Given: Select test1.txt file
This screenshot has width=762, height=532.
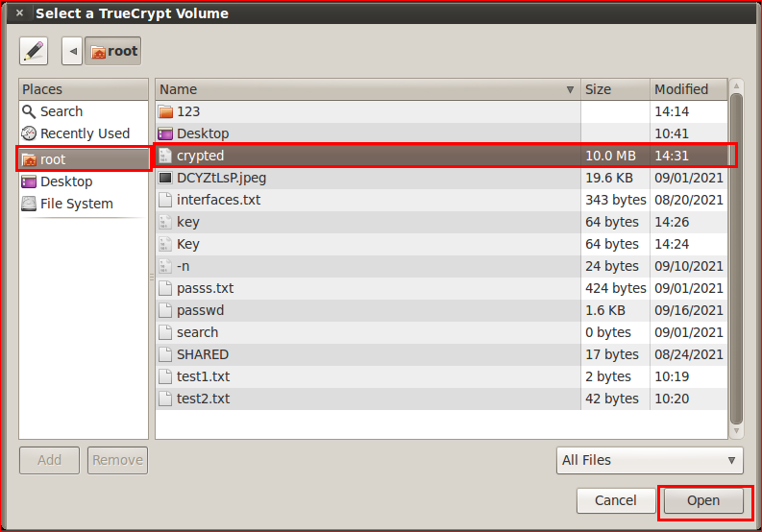Looking at the screenshot, I should pos(441,376).
